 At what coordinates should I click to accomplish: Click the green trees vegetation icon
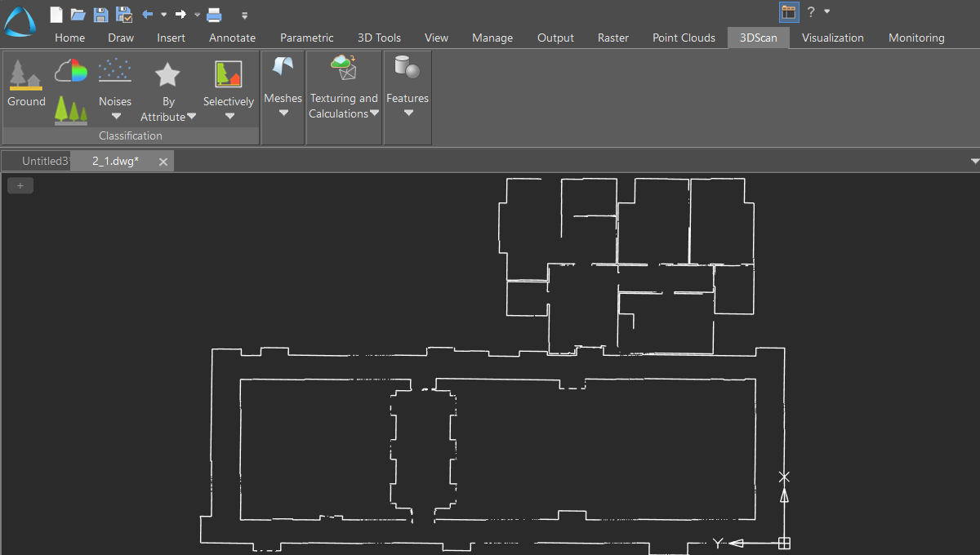71,109
